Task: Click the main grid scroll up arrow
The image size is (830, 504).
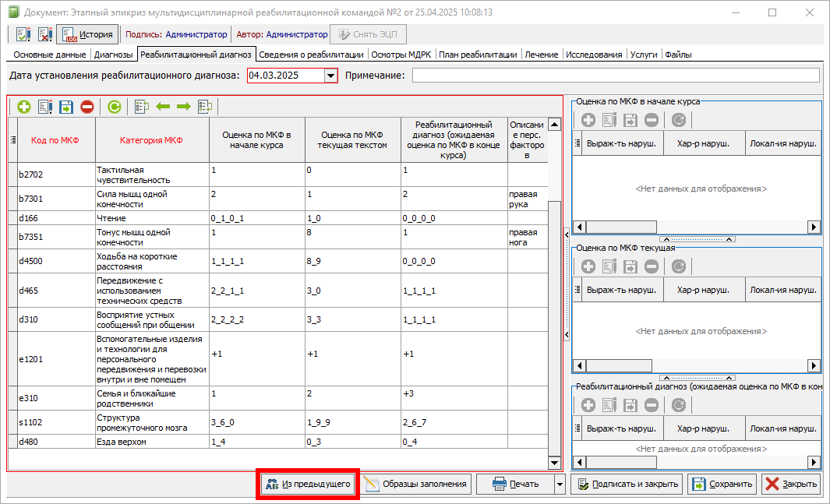Action: pyautogui.click(x=554, y=125)
